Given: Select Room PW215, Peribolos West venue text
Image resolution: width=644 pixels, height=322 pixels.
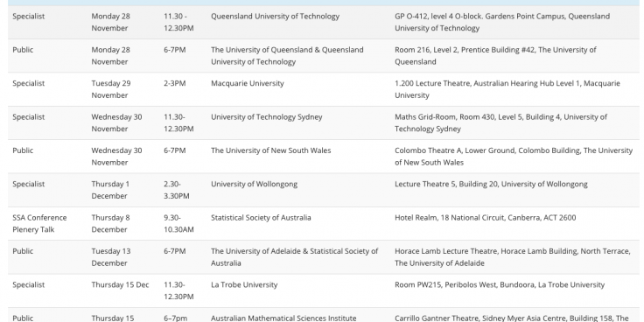Looking at the screenshot, I should point(500,284).
